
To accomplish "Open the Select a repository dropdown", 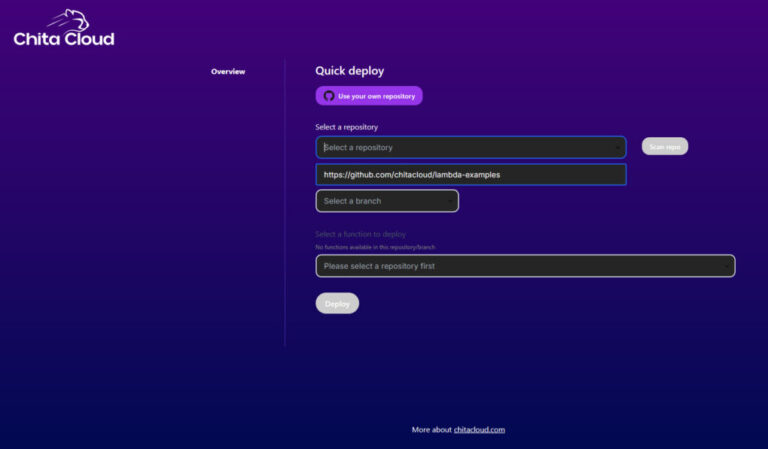I will [471, 147].
